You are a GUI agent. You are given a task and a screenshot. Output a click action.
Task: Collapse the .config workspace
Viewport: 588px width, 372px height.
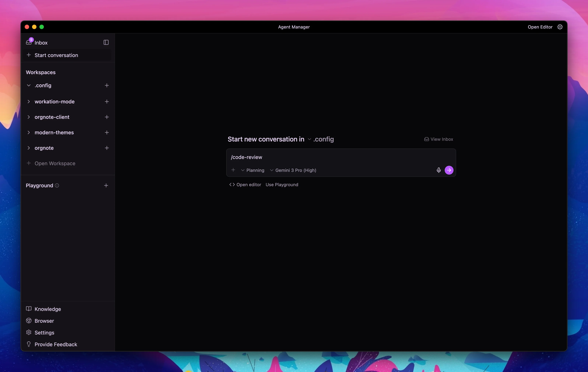[x=29, y=85]
